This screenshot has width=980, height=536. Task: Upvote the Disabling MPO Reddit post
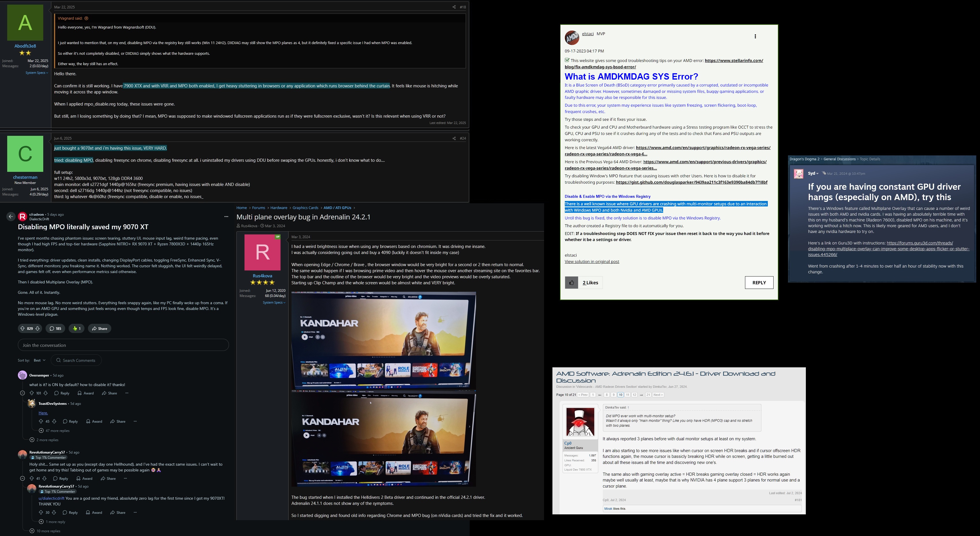22,328
